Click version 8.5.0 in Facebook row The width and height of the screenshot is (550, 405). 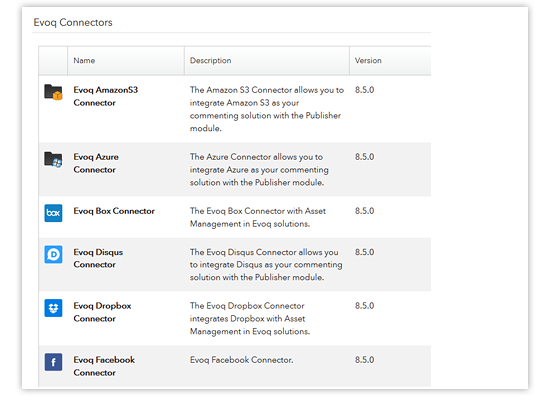point(364,360)
